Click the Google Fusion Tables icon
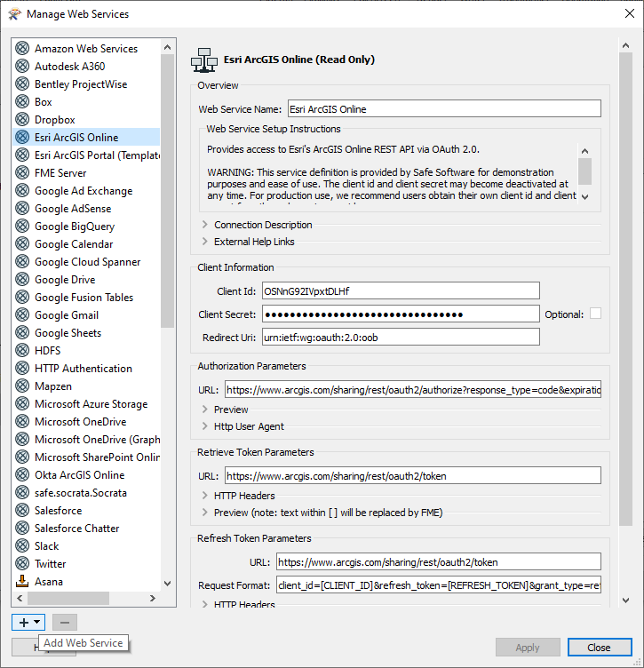 (x=22, y=297)
